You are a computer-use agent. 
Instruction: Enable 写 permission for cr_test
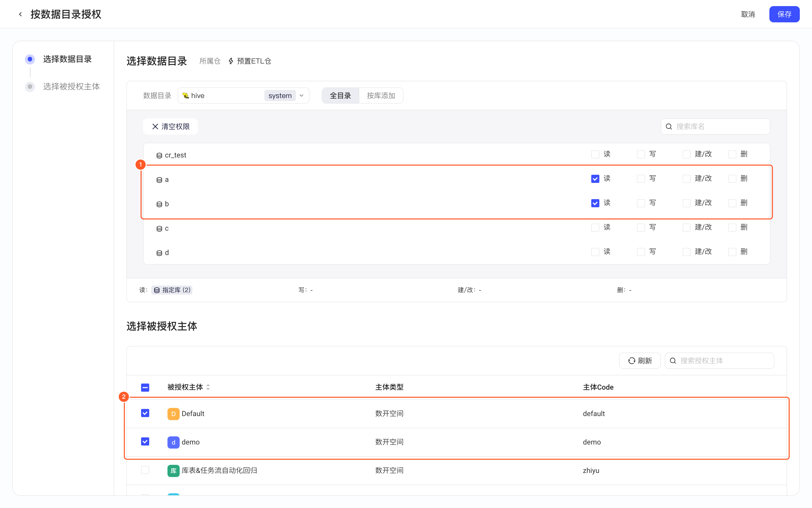[641, 154]
